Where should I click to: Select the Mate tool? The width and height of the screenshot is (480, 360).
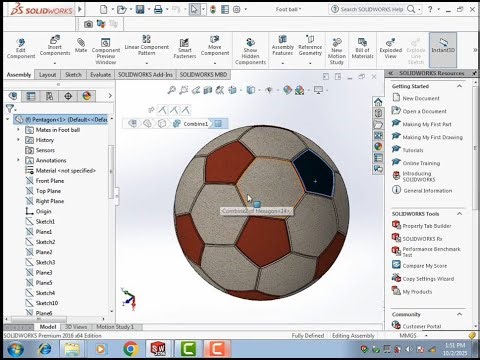81,46
